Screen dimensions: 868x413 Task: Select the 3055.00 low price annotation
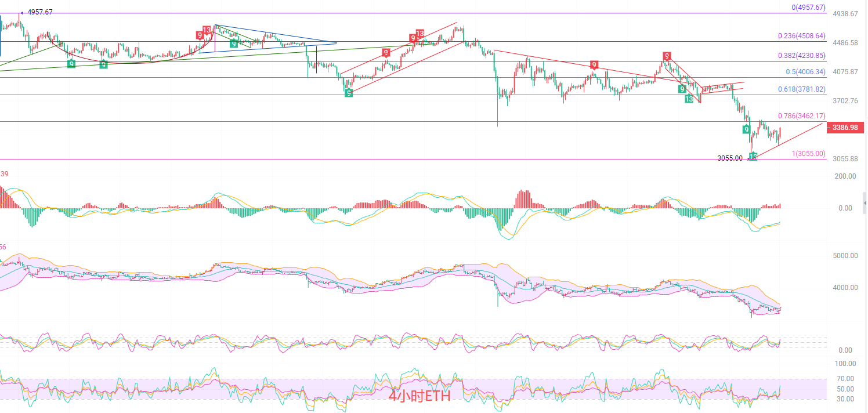coord(729,158)
